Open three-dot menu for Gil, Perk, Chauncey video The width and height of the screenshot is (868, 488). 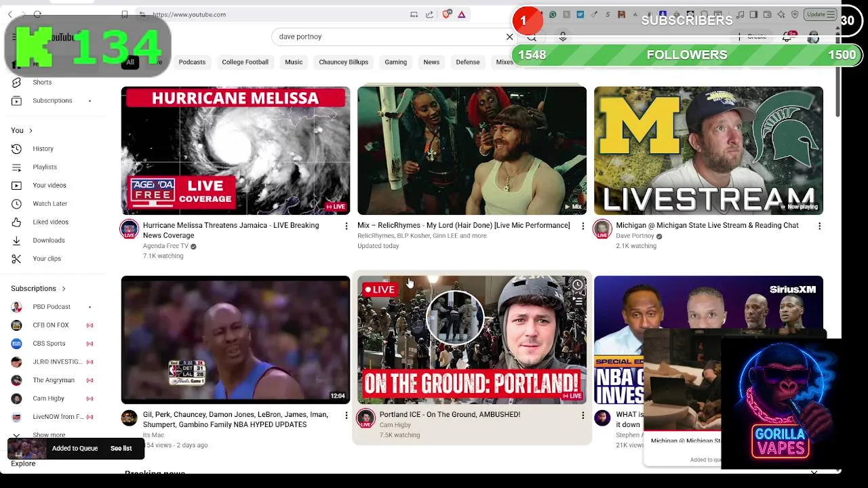click(346, 415)
